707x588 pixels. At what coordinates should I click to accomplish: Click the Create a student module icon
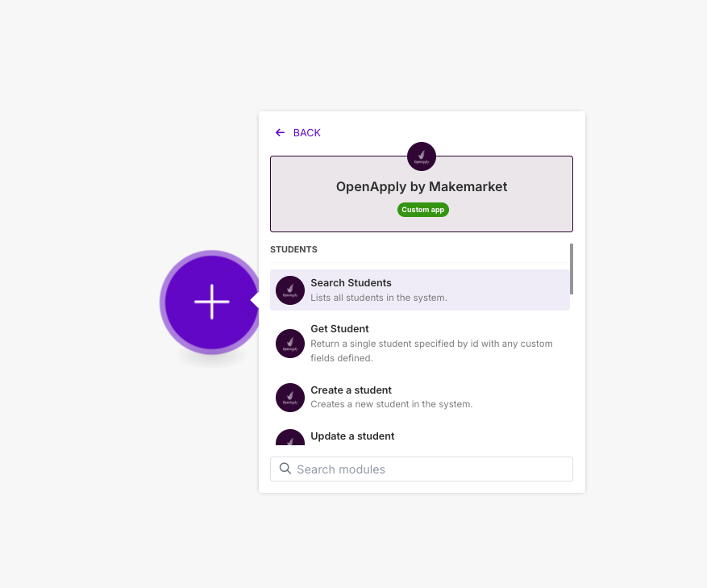point(290,398)
